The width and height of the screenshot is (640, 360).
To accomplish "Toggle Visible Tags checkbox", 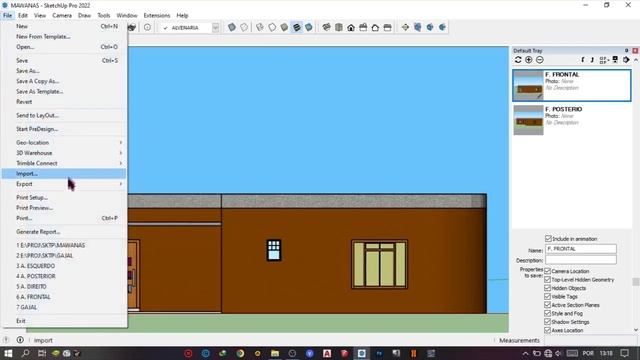I will coord(548,296).
